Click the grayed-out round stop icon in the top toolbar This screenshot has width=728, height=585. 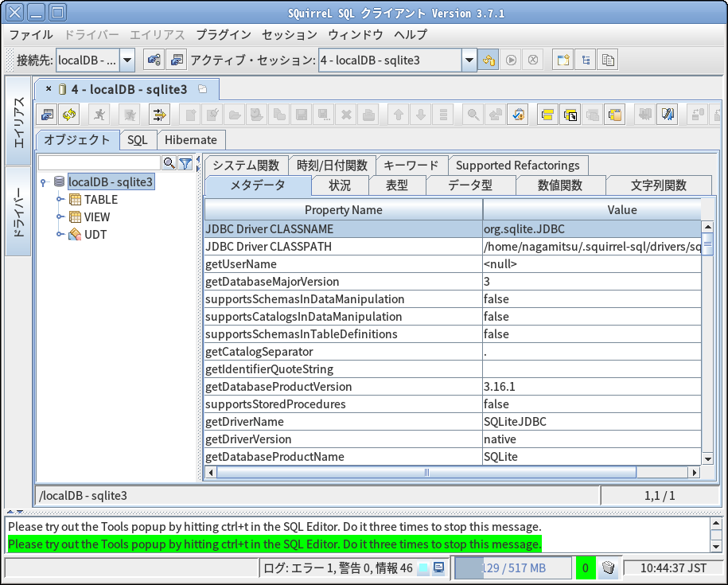[533, 60]
